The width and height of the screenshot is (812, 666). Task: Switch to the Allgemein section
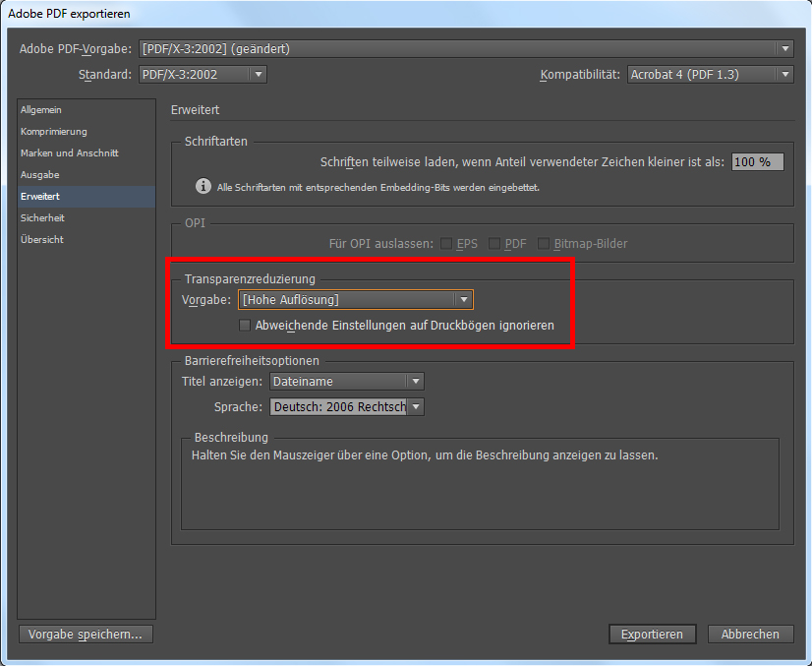click(41, 110)
